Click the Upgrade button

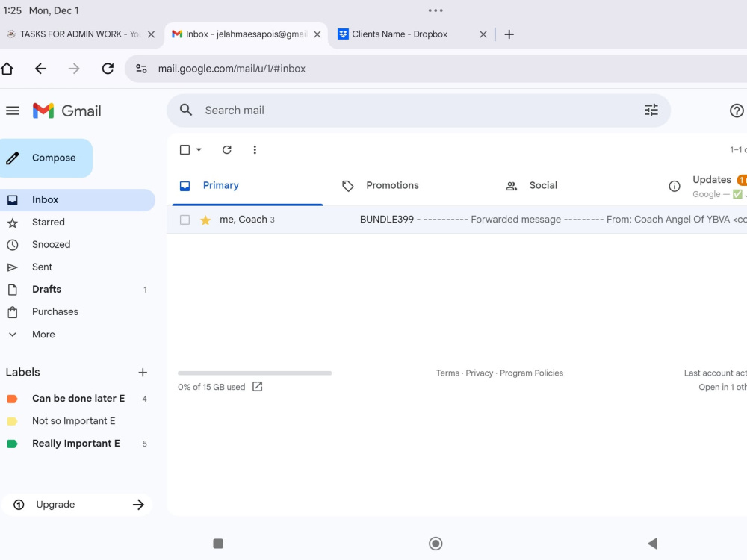click(x=77, y=505)
